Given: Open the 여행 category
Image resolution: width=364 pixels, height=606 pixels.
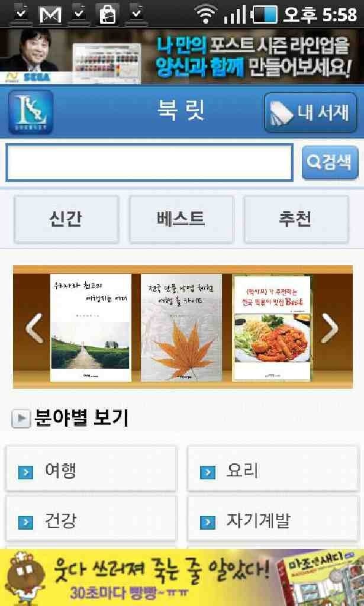Looking at the screenshot, I should [91, 469].
